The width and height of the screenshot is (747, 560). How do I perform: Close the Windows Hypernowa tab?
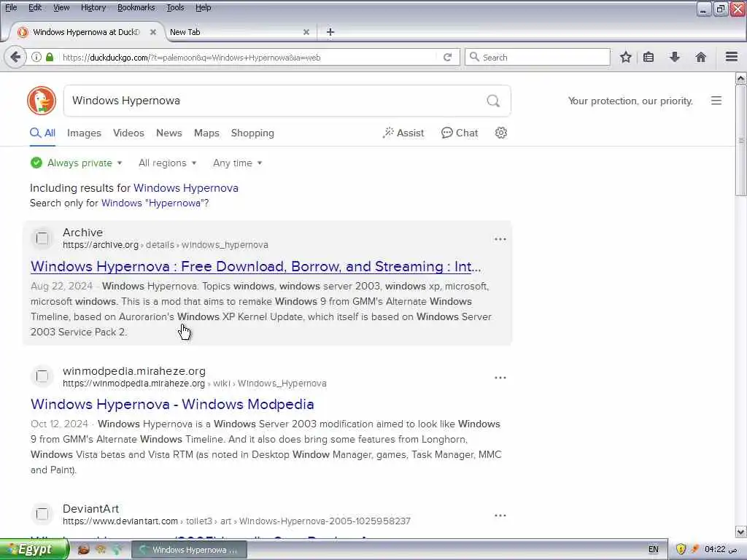[x=153, y=32]
